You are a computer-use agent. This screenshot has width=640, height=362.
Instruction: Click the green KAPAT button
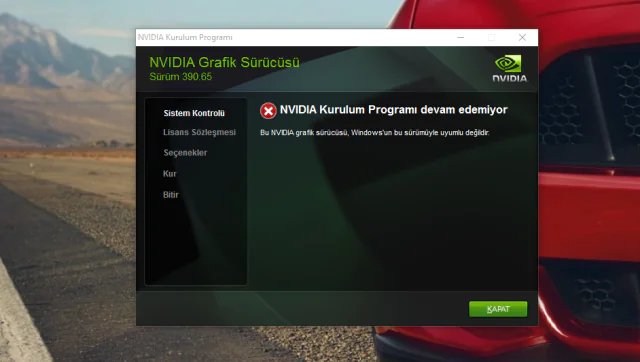[498, 309]
